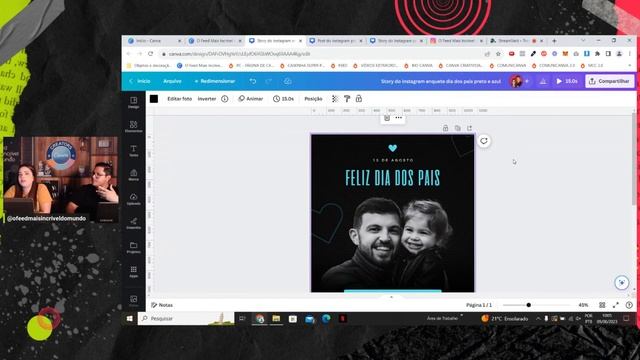Click the Redimensionar option

(214, 81)
